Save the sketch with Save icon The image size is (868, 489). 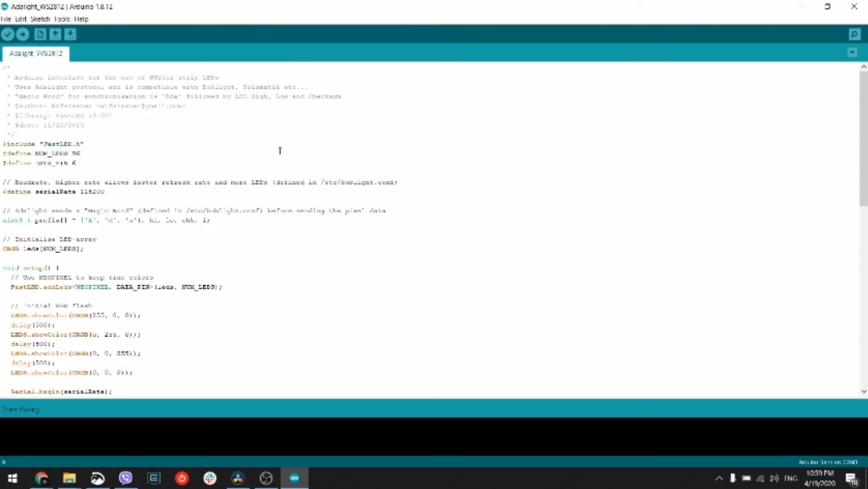pos(70,34)
